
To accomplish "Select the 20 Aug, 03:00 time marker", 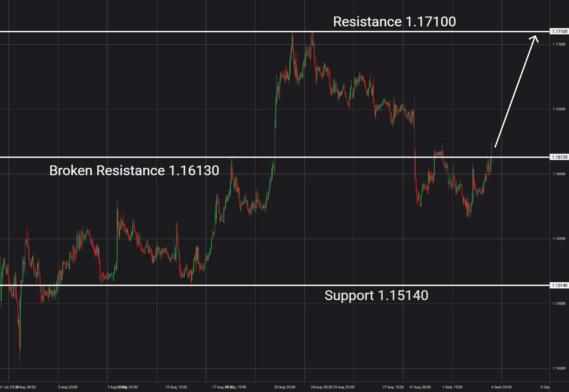I will (x=284, y=387).
